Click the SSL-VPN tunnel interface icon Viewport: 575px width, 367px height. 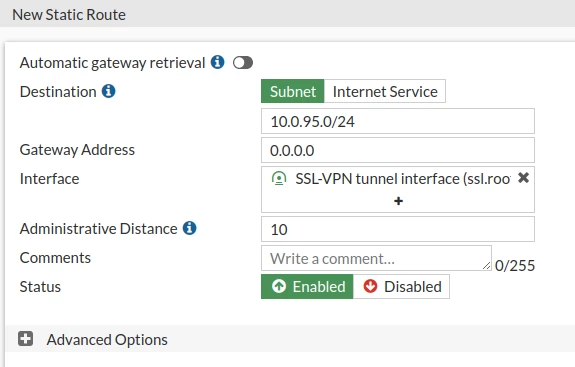pyautogui.click(x=279, y=179)
